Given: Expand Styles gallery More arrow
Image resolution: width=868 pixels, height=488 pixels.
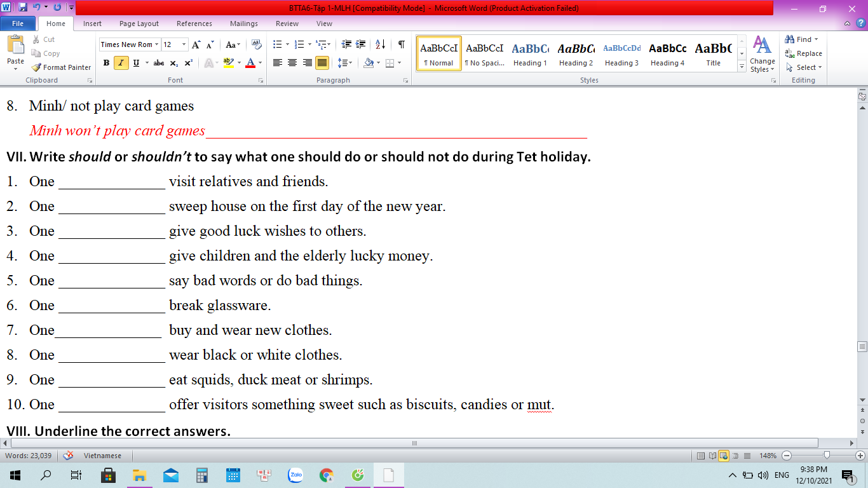Looking at the screenshot, I should pyautogui.click(x=742, y=67).
